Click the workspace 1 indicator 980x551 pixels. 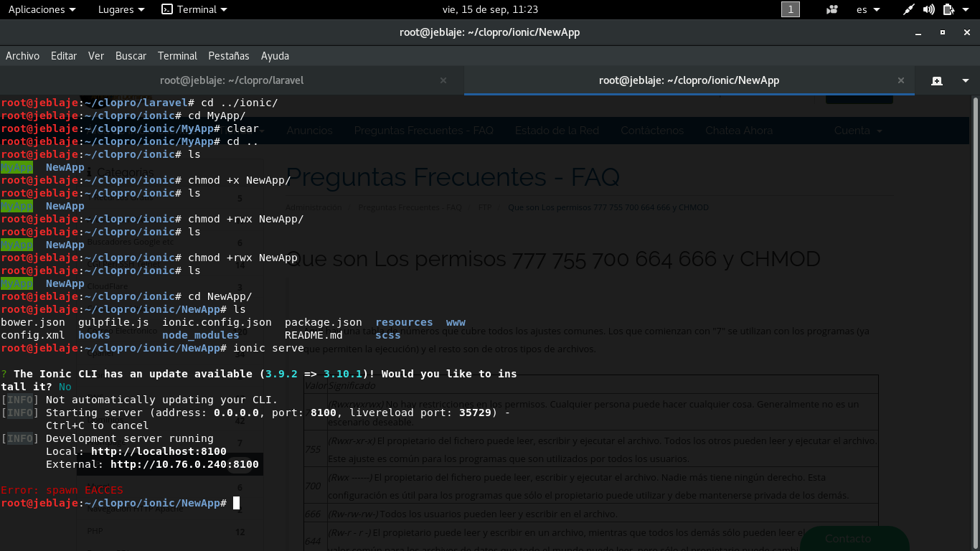790,9
